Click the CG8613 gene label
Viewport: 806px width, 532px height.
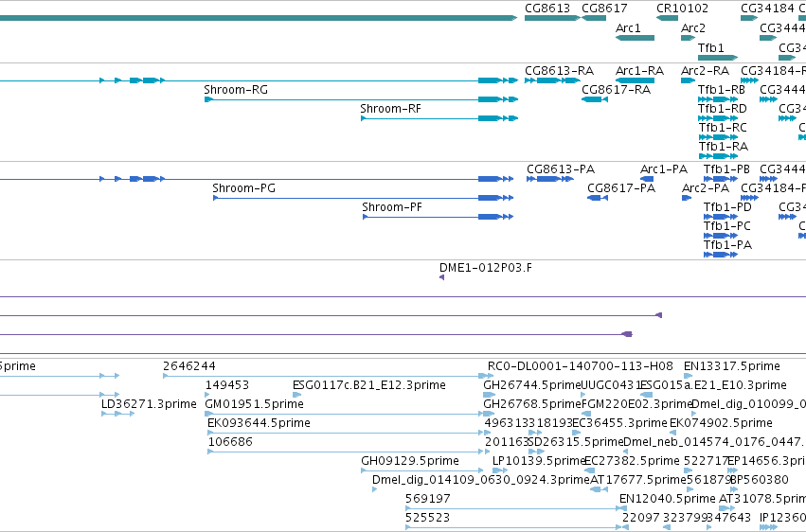(546, 9)
